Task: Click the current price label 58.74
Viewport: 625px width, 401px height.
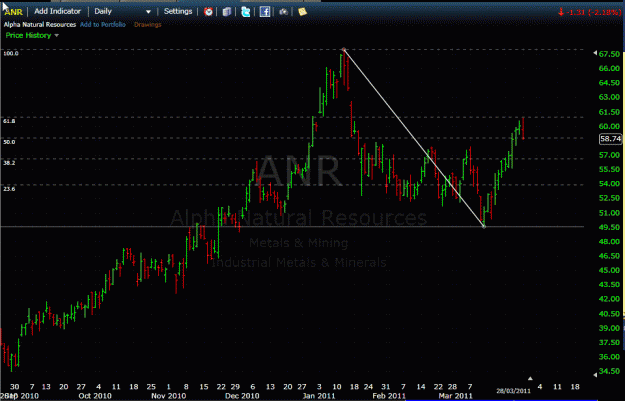Action: point(610,139)
